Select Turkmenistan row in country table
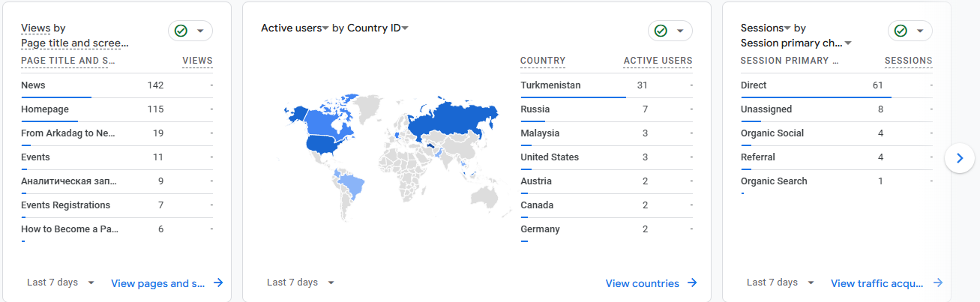The height and width of the screenshot is (302, 980). pyautogui.click(x=550, y=85)
